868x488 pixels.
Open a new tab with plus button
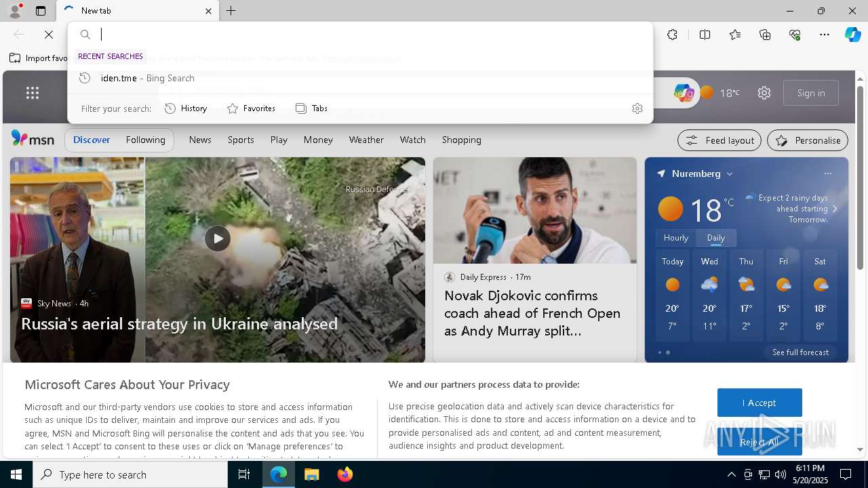click(x=231, y=11)
